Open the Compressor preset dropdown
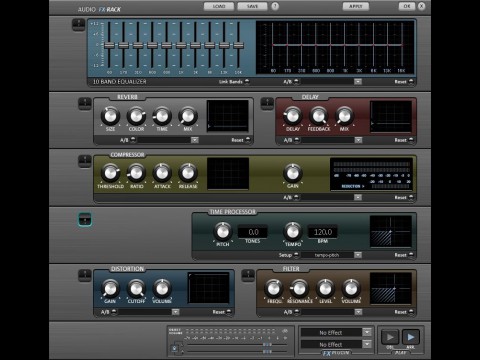This screenshot has width=480, height=360. point(358,197)
